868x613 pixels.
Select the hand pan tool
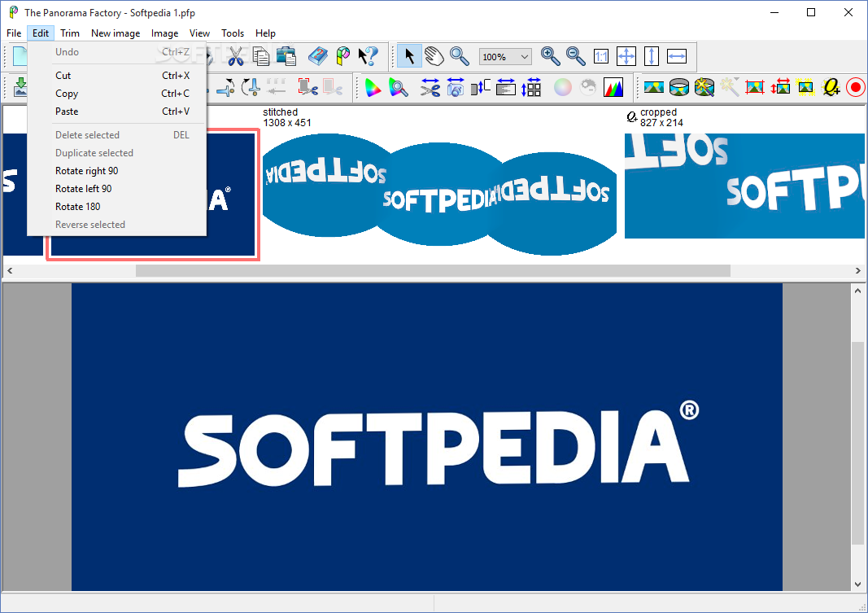point(434,56)
